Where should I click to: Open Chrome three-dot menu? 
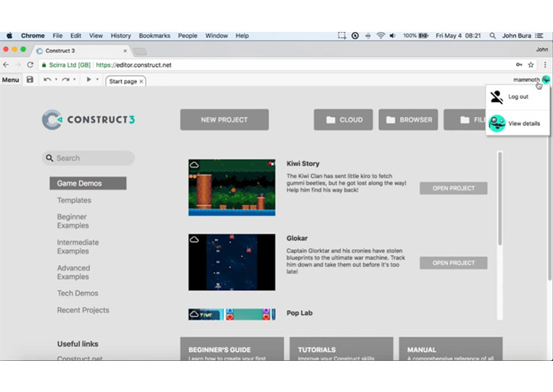pos(545,65)
